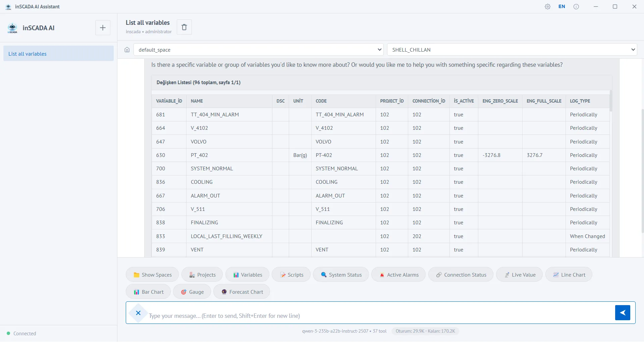Viewport: 644px width, 342px height.
Task: Check System Status
Action: click(x=341, y=274)
